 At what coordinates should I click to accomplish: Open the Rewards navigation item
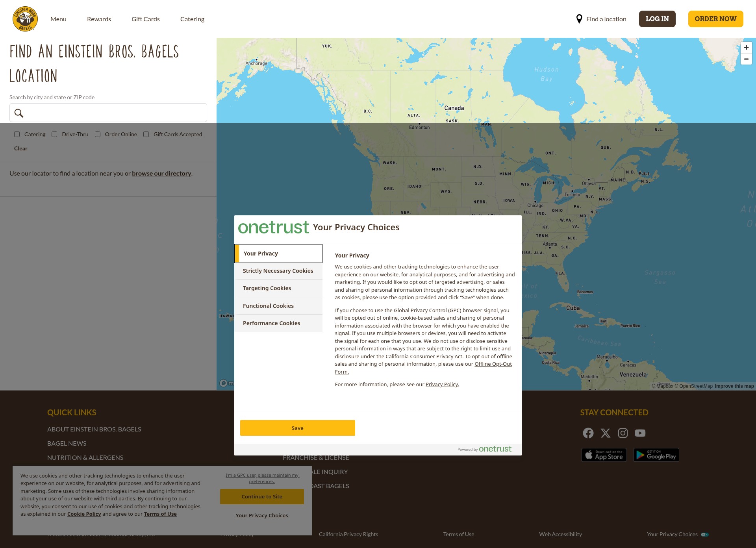click(99, 19)
